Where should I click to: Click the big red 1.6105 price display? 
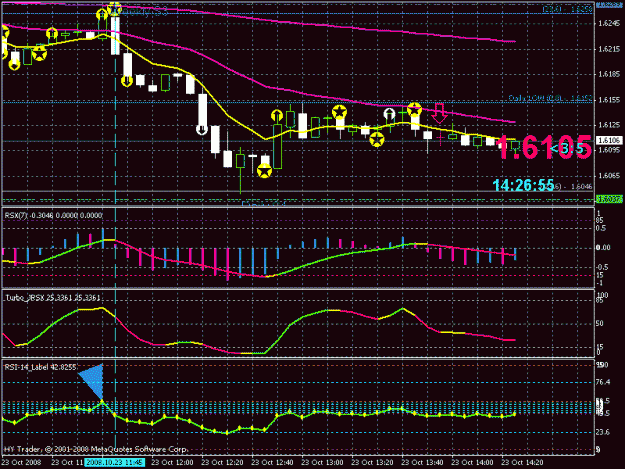[545, 148]
